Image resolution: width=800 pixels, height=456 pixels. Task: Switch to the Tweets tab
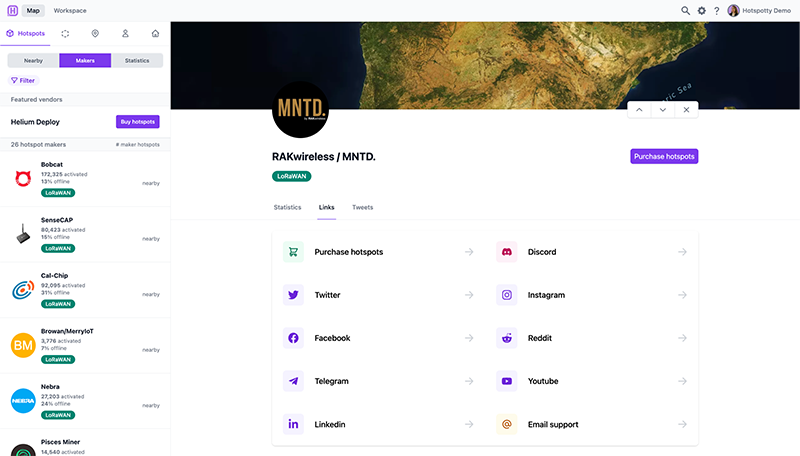pyautogui.click(x=362, y=207)
